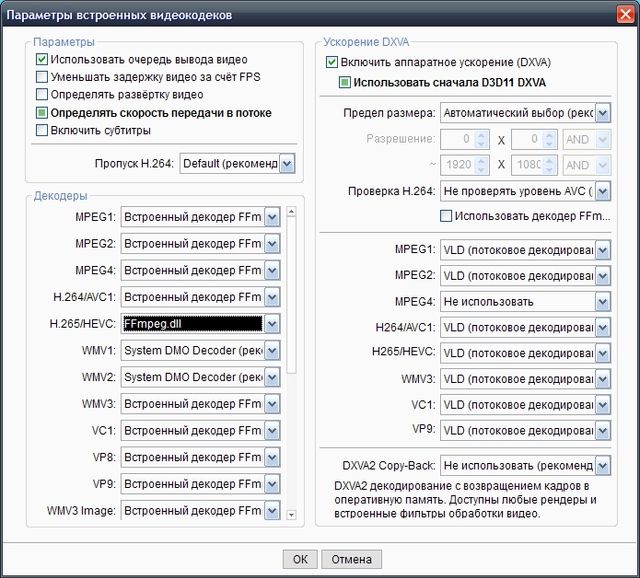The width and height of the screenshot is (640, 578).
Task: Toggle "Использовать очередь вывода видео" checkbox
Action: [41, 60]
